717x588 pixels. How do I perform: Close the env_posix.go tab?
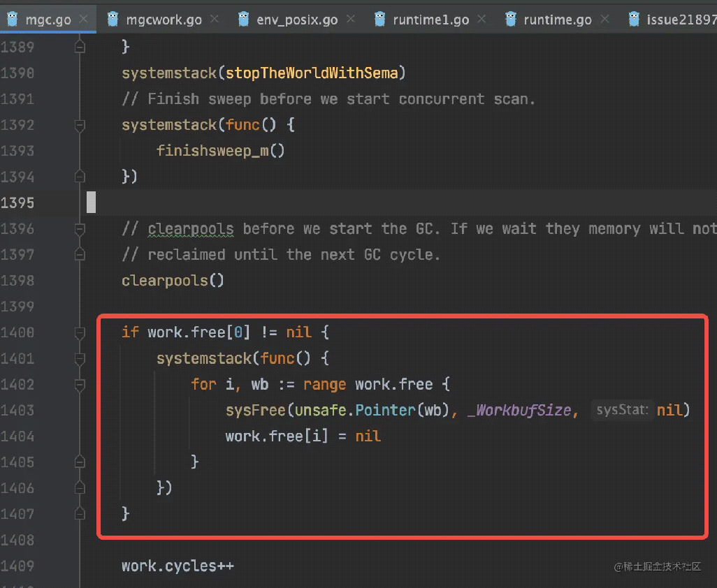tap(350, 19)
